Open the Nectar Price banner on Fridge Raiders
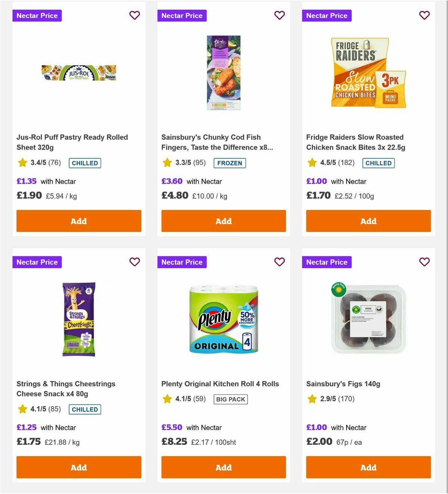448x494 pixels. pos(327,15)
